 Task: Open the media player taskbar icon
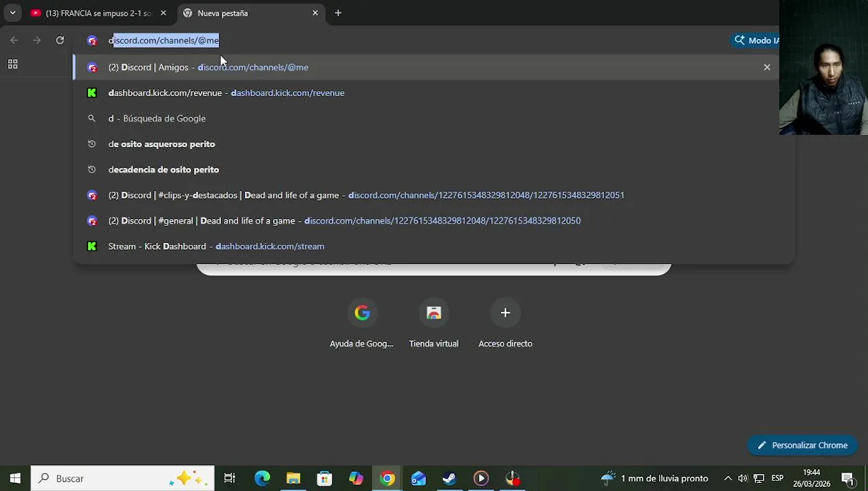click(x=481, y=479)
